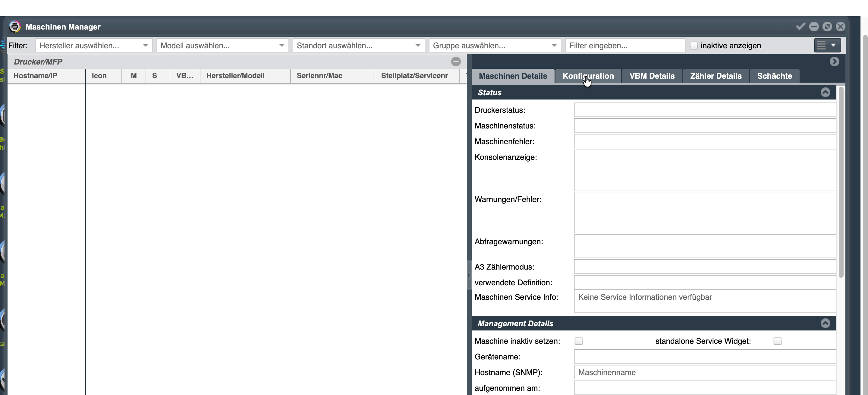Switch to Zähler Details tab
Screen dimensions: 868x395
(716, 76)
